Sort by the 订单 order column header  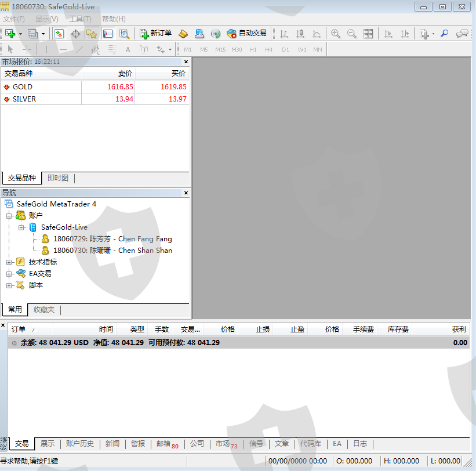coord(30,329)
